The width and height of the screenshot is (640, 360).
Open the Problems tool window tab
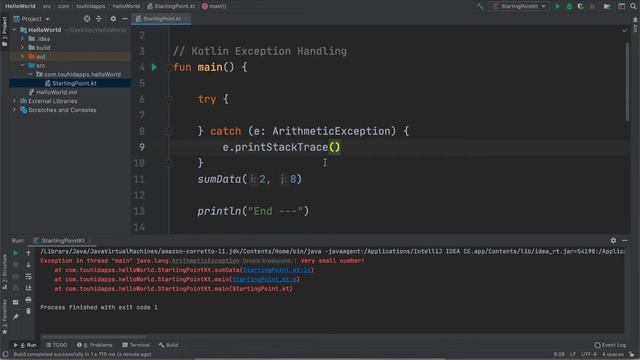[x=94, y=345]
